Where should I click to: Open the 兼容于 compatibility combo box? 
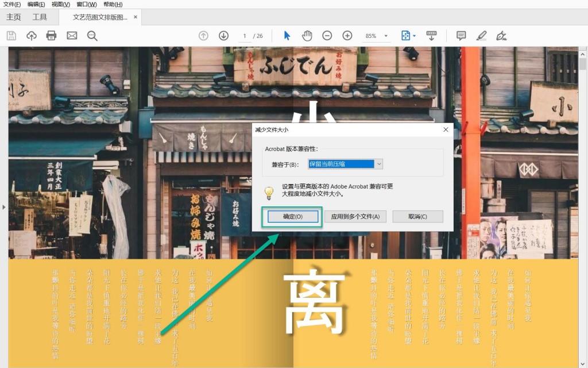pyautogui.click(x=345, y=164)
